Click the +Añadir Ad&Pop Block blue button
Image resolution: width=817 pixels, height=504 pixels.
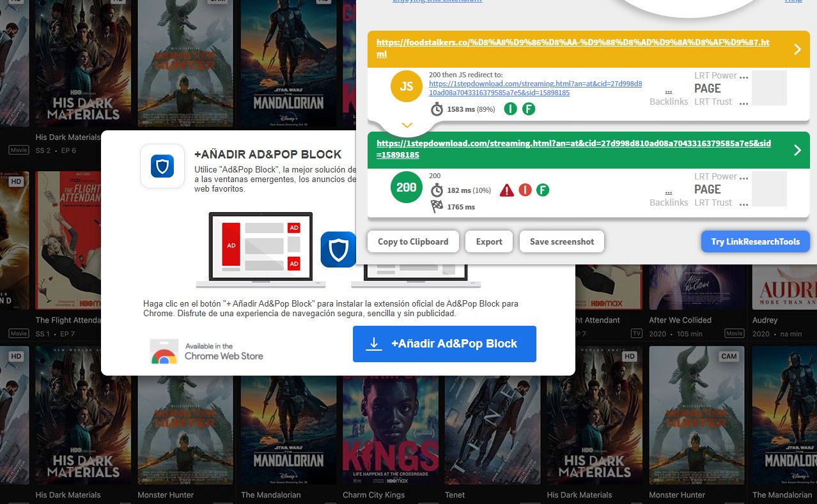point(444,344)
